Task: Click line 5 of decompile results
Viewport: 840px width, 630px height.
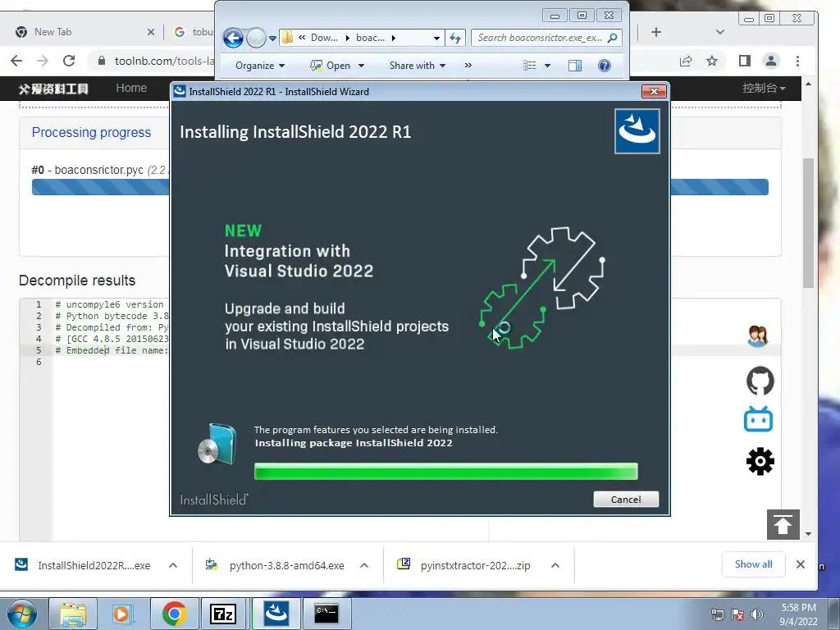Action: click(112, 350)
